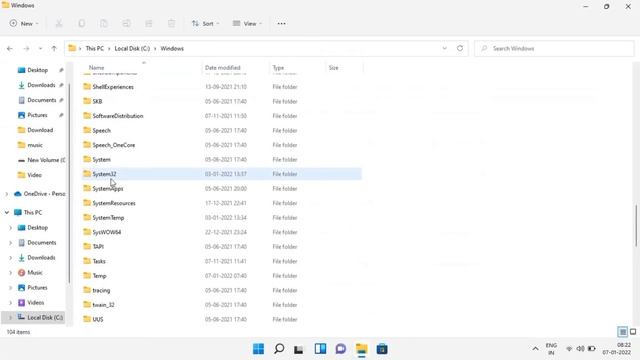Open taskbar Search magnifier

pos(279,349)
